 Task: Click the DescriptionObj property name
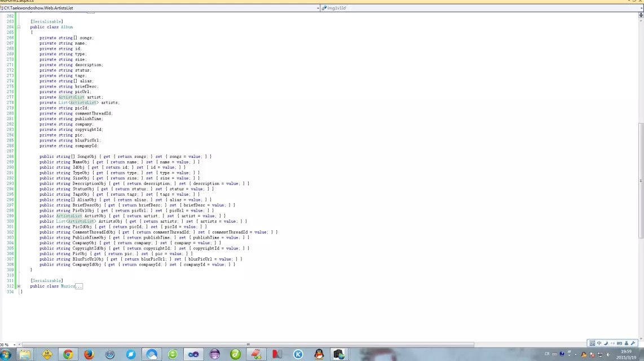(x=89, y=183)
